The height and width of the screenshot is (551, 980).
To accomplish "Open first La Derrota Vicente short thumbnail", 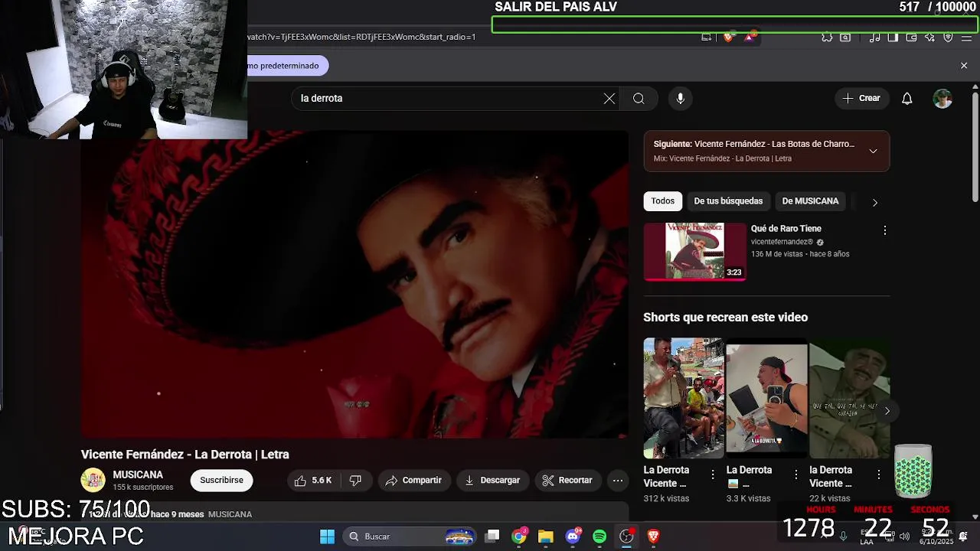I will 683,398.
